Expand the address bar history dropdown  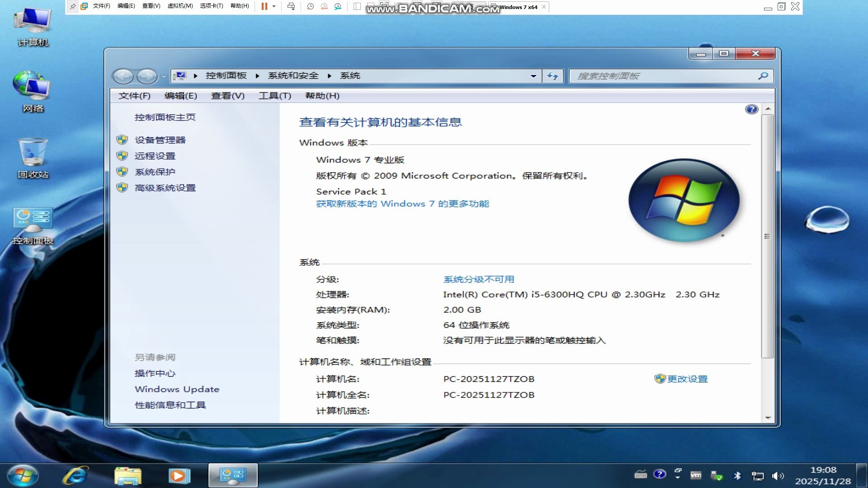(x=533, y=76)
